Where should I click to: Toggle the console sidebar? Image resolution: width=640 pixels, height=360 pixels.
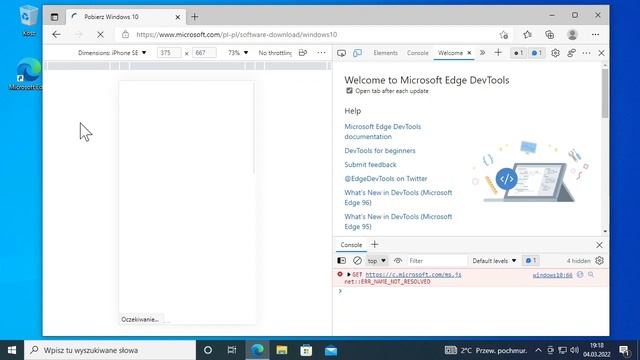[x=342, y=260]
